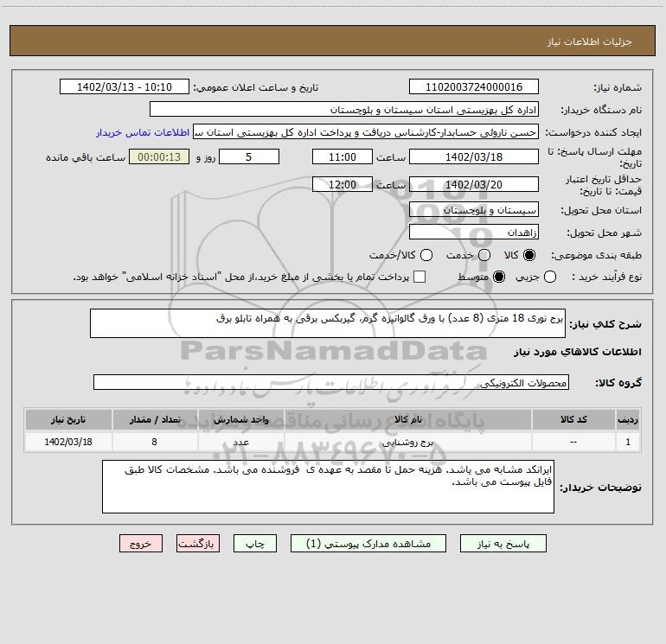Click the remaining time field 00:00:13

[159, 156]
